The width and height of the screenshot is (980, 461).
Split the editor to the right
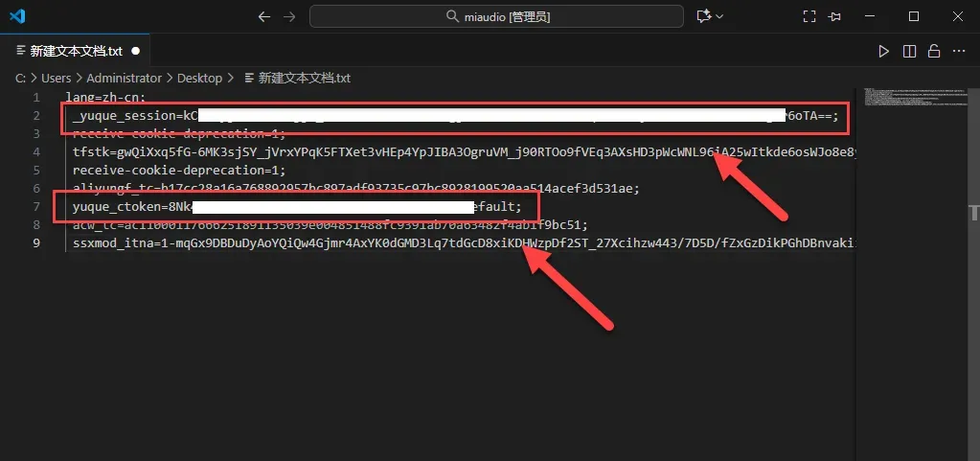[x=909, y=51]
